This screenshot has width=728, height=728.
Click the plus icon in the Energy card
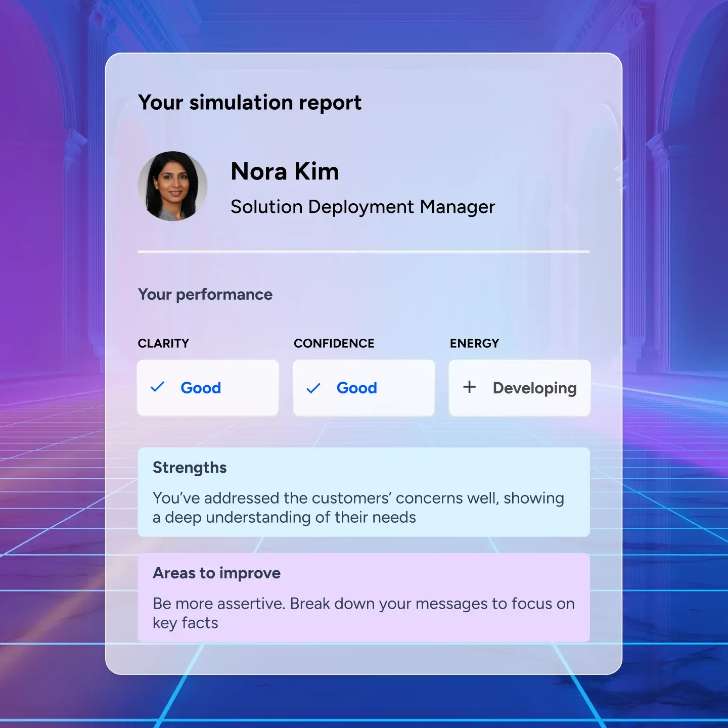(469, 387)
